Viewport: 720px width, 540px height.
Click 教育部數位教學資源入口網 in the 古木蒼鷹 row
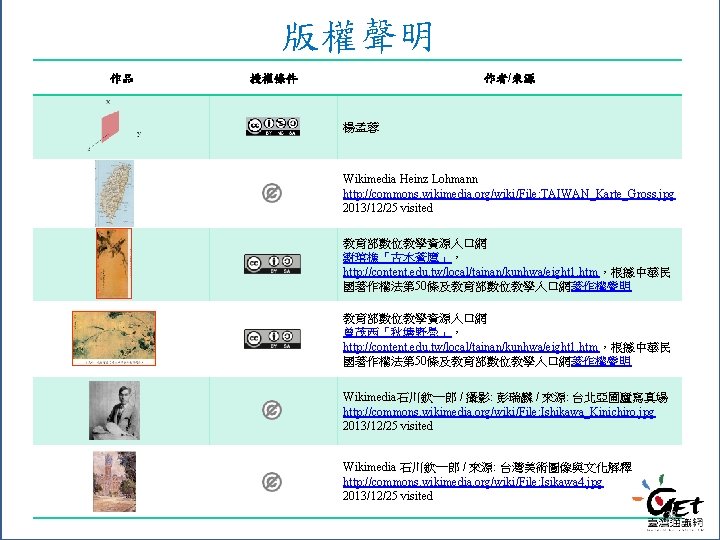(x=415, y=243)
